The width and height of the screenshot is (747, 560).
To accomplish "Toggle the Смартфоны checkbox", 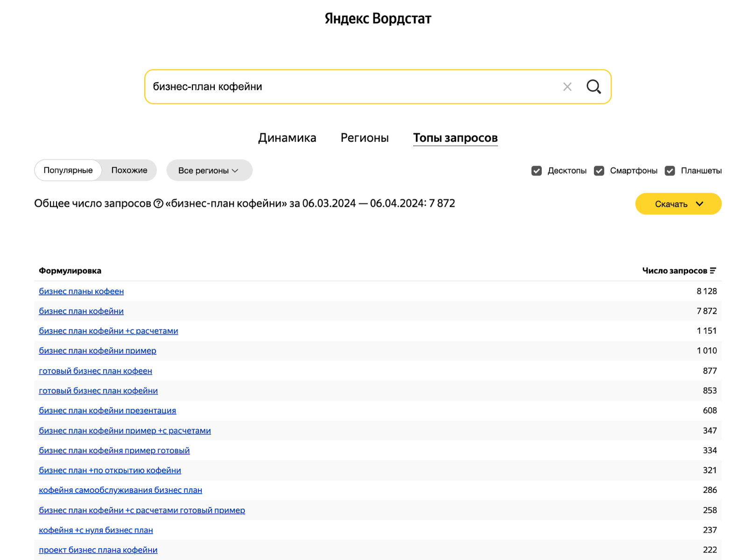I will click(599, 171).
